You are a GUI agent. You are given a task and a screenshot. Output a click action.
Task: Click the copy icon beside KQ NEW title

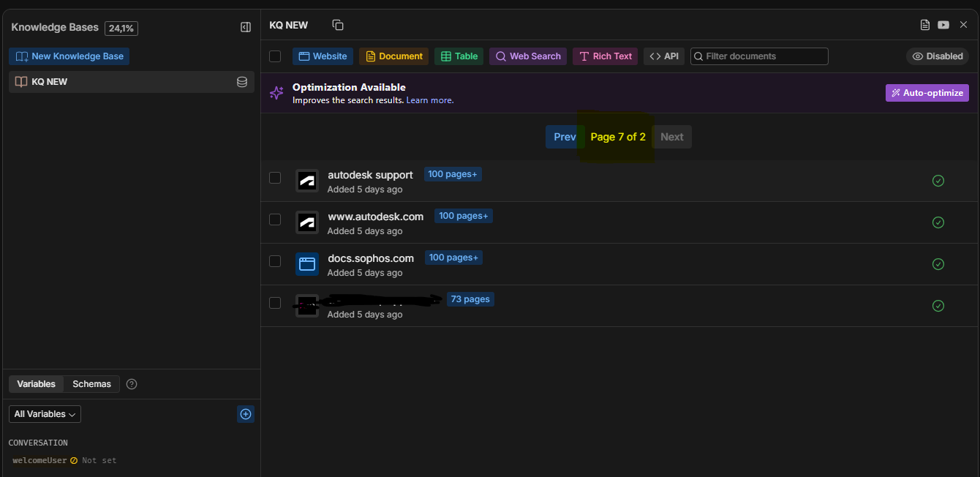tap(338, 25)
